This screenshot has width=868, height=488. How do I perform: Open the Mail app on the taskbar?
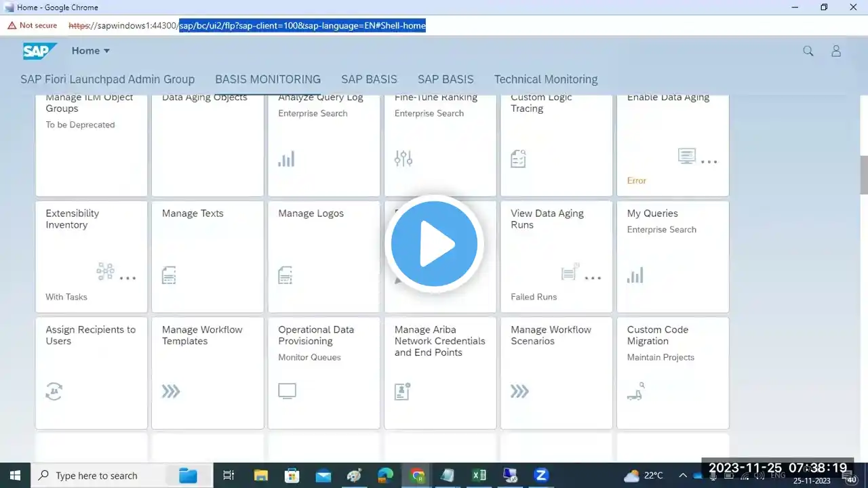point(323,476)
